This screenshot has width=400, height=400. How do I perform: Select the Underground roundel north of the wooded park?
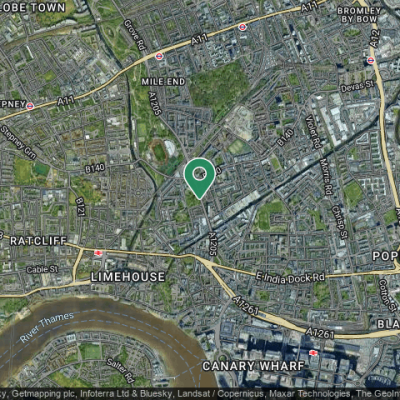(x=243, y=27)
